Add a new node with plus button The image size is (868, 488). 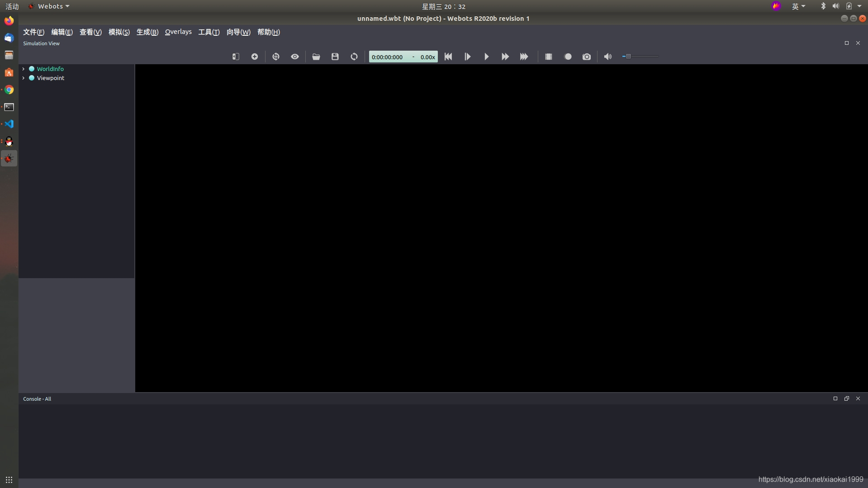coord(255,57)
